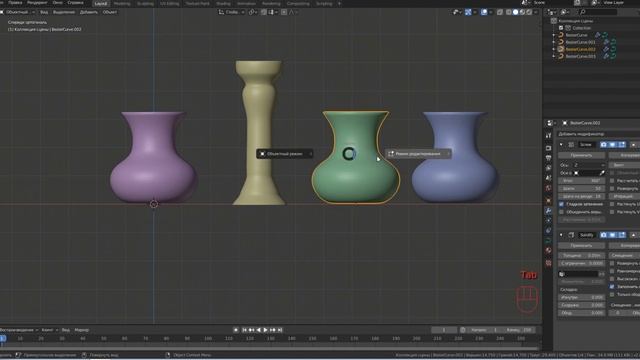Viewport: 640px width, 360px height.
Task: Open the 'Правка' top menu
Action: click(15, 2)
